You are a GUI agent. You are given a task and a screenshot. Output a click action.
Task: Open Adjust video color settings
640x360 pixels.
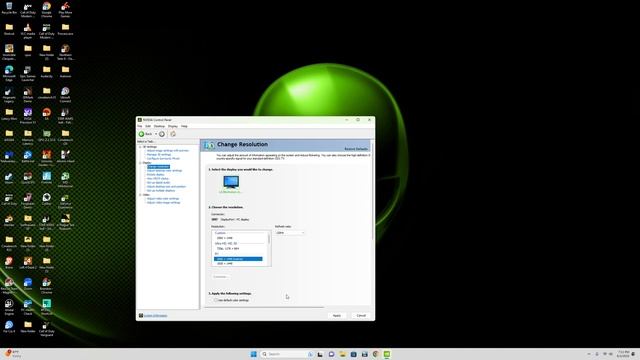pyautogui.click(x=163, y=199)
